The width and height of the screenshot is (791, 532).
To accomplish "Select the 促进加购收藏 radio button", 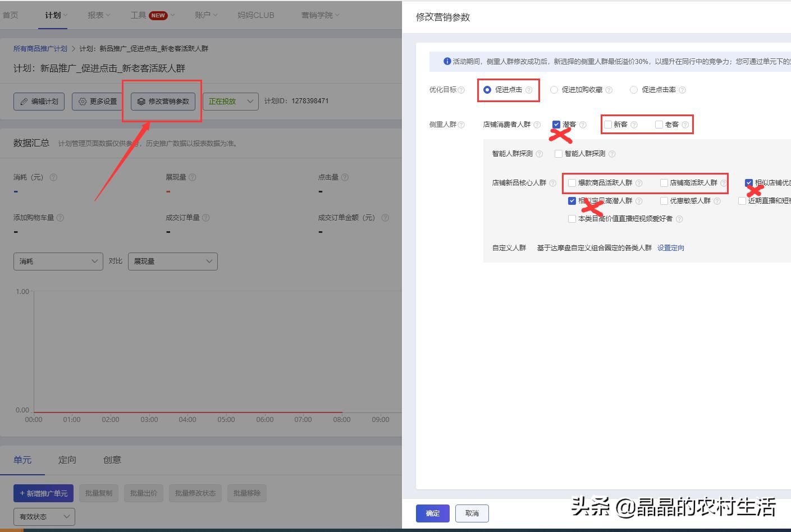I will [x=554, y=89].
